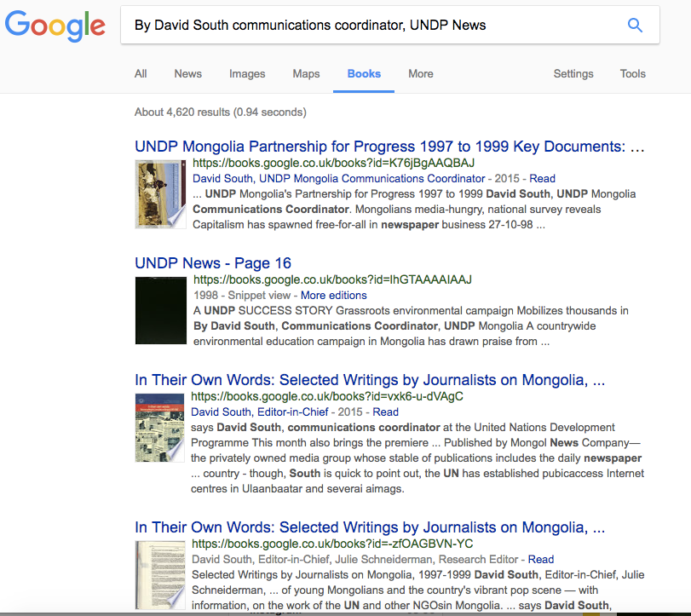
Task: Open the UNDP News - Page 16 result
Action: tap(213, 263)
